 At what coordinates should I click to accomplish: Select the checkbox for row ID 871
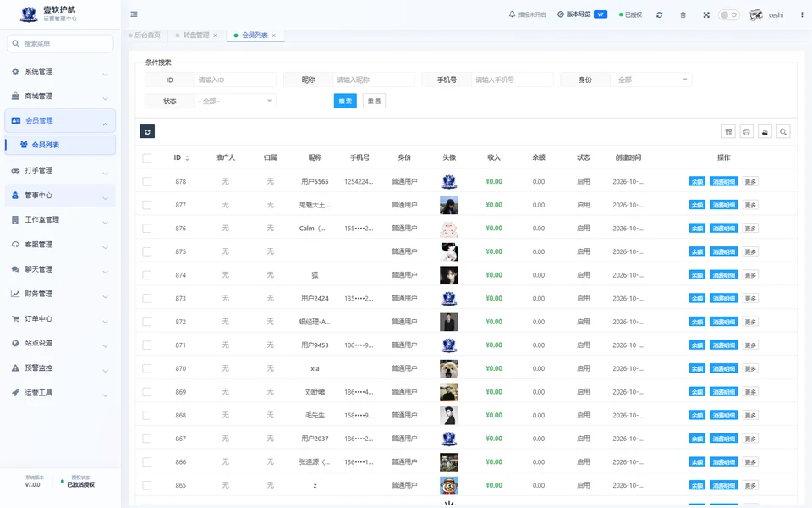tap(147, 345)
